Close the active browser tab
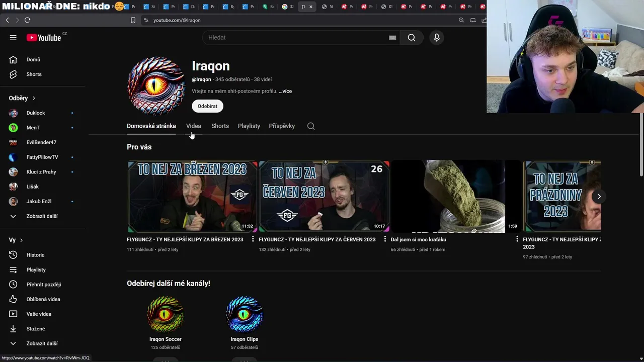The width and height of the screenshot is (644, 362). point(311,7)
